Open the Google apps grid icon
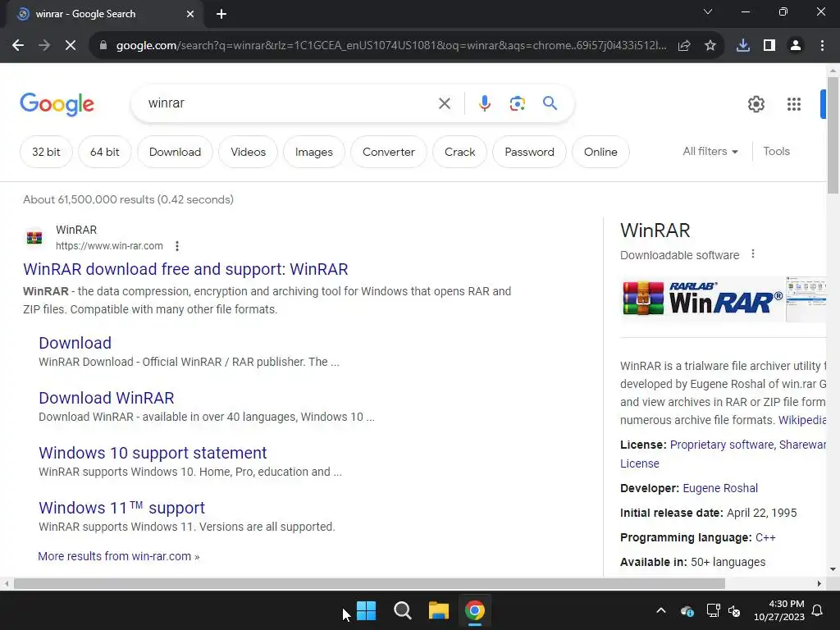Image resolution: width=840 pixels, height=630 pixels. [x=794, y=104]
